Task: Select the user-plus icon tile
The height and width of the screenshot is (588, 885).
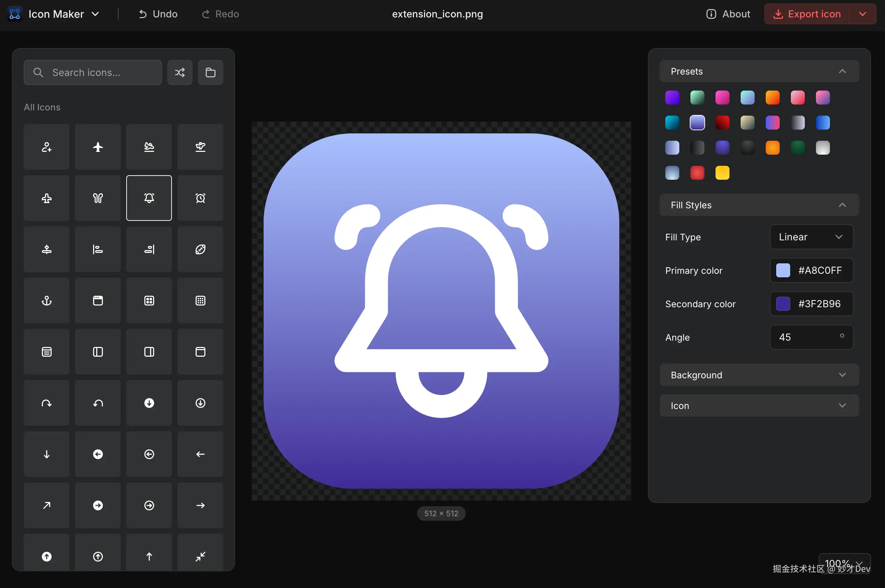Action: 46,147
